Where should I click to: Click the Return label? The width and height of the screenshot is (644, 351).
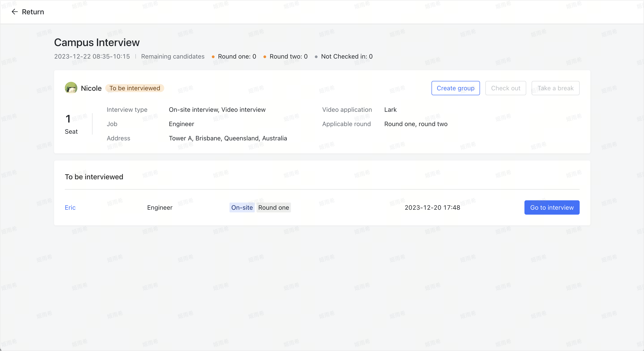[x=33, y=12]
